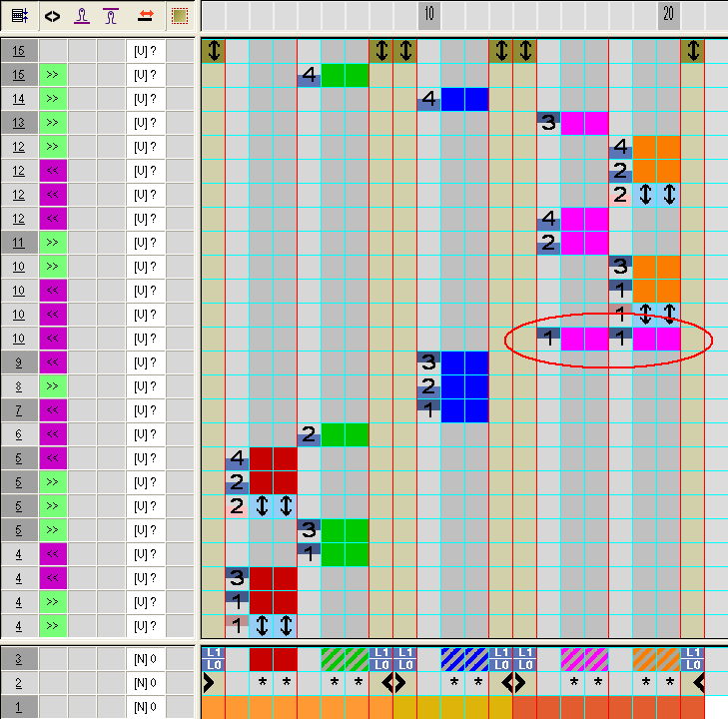This screenshot has height=719, width=728.
Task: Toggle the magenta << direction cell in row 9
Action: [53, 362]
